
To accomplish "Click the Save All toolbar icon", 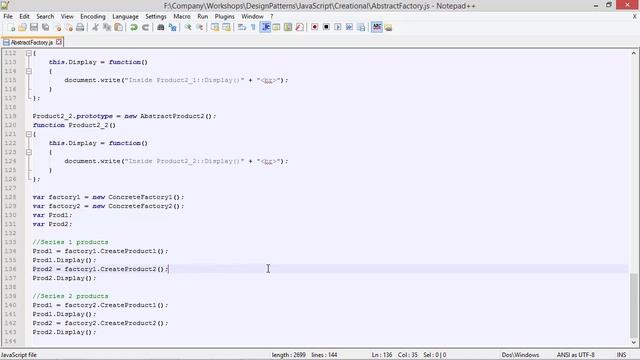I will pos(46,27).
